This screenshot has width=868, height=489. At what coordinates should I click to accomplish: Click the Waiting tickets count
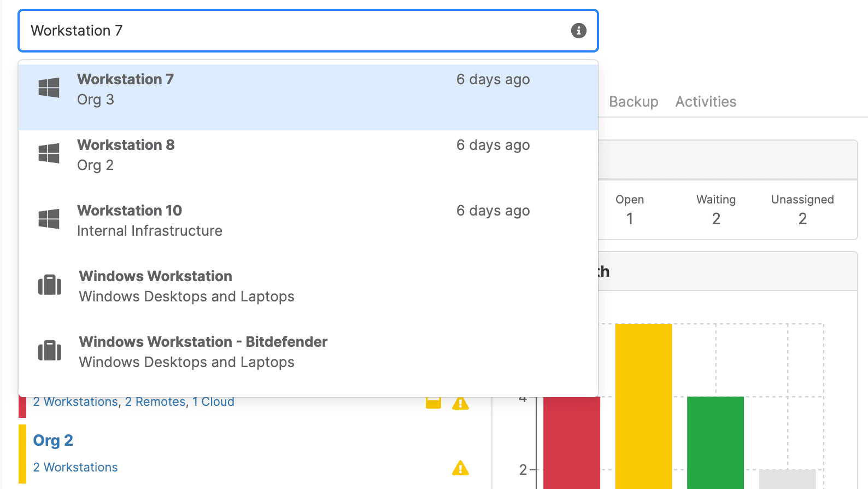click(716, 219)
